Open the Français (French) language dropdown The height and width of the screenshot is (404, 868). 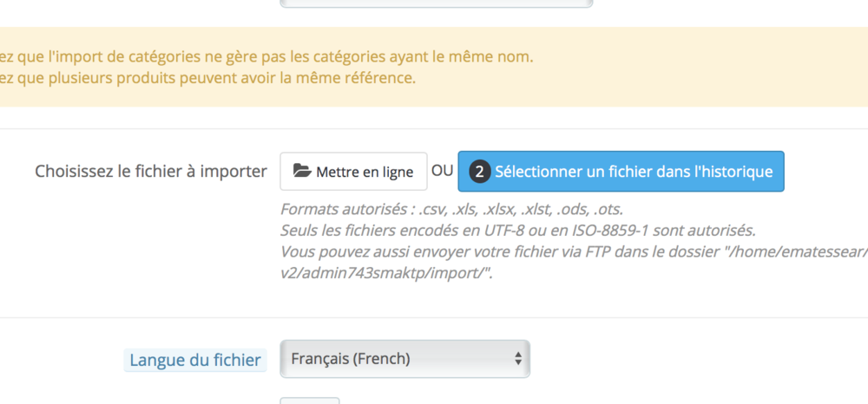coord(404,358)
